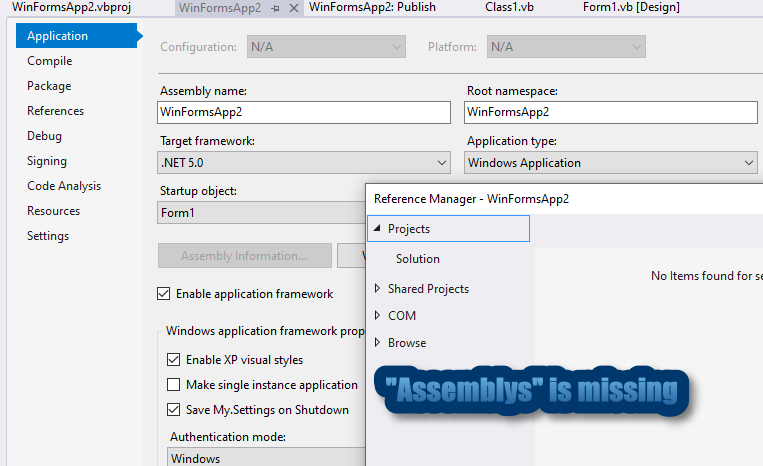Image resolution: width=763 pixels, height=466 pixels.
Task: Toggle Enable application framework checkbox
Action: point(164,294)
